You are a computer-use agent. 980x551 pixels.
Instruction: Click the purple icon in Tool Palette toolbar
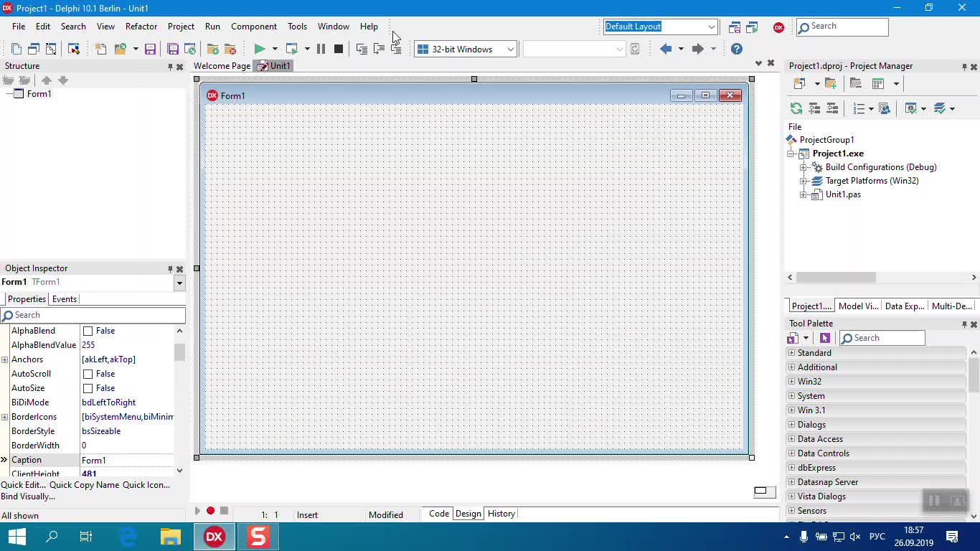(824, 338)
